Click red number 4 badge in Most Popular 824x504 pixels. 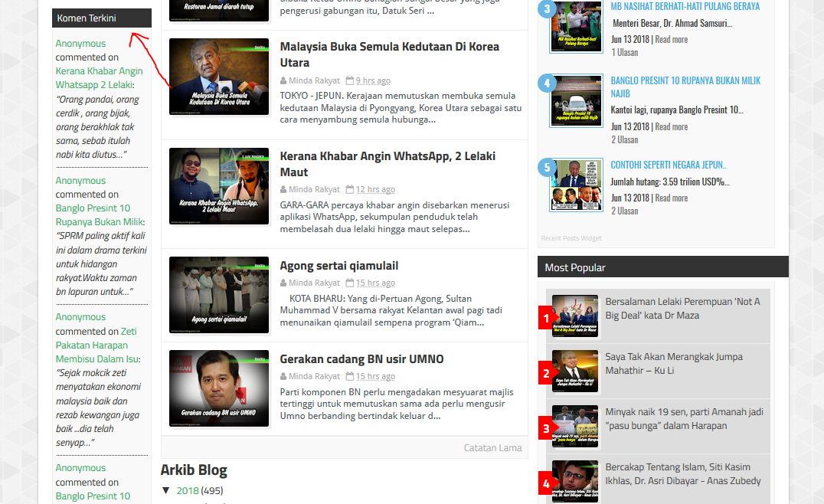pyautogui.click(x=546, y=483)
